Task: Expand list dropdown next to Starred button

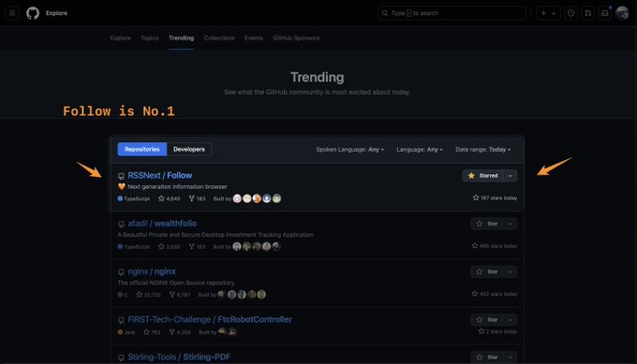Action: pyautogui.click(x=511, y=176)
